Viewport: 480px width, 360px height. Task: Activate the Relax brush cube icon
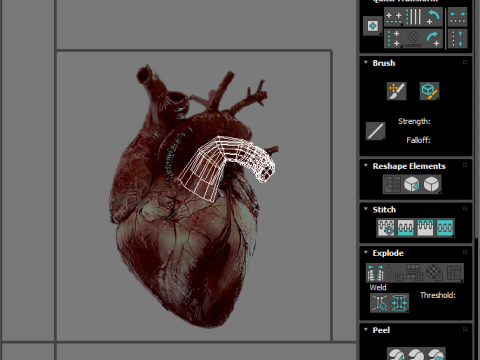tap(429, 91)
